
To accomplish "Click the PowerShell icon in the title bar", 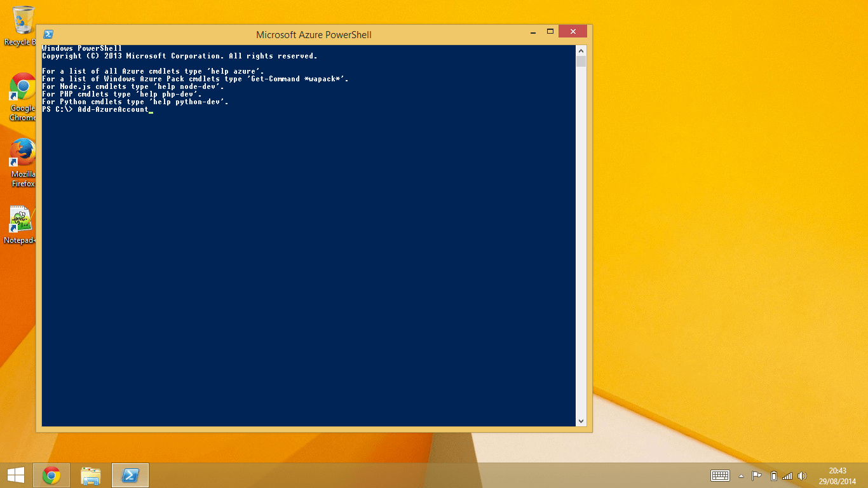I will click(48, 34).
